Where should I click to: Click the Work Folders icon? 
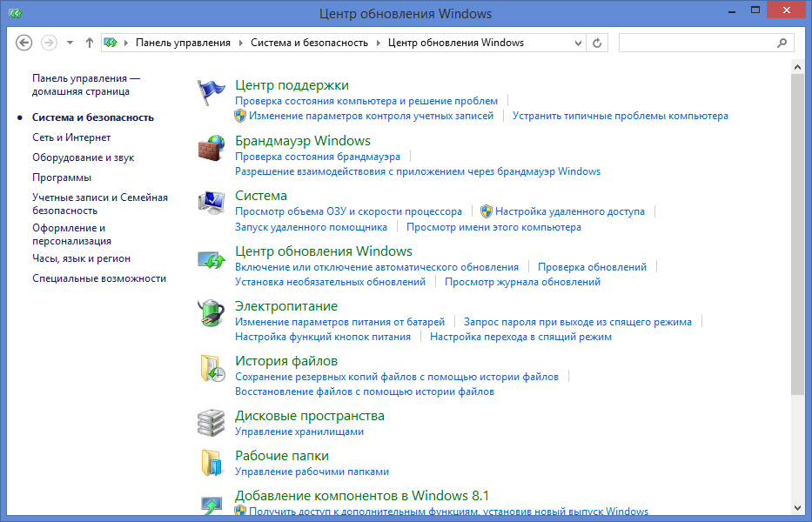(x=212, y=463)
